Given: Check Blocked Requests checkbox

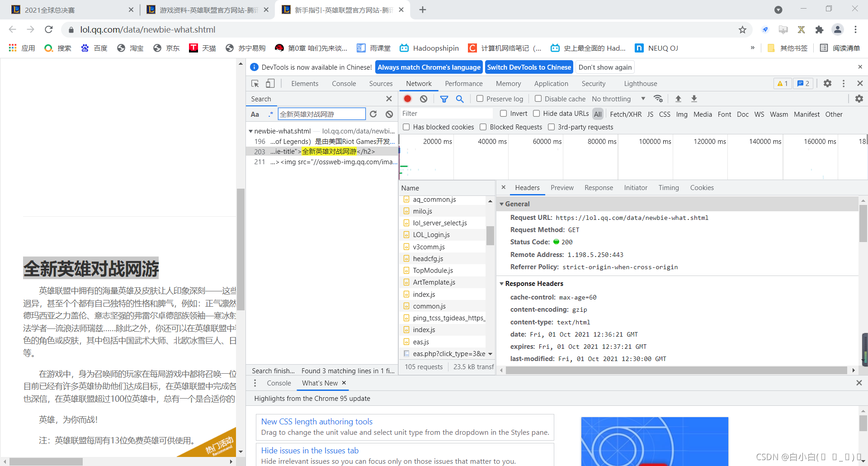Looking at the screenshot, I should 483,127.
